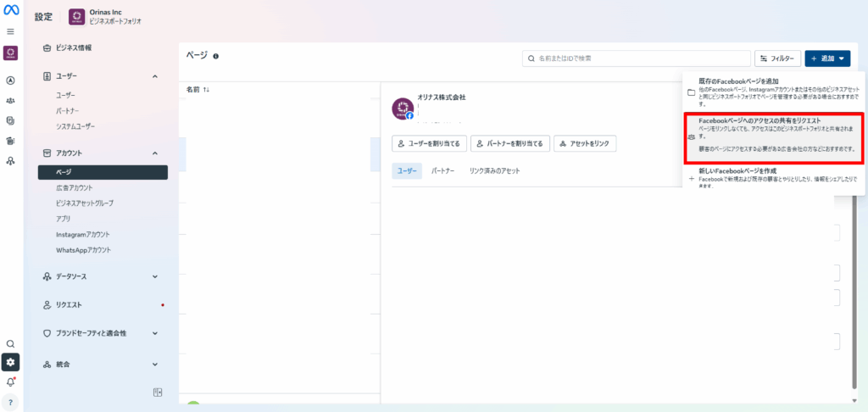Click the Meta logo icon

tap(11, 12)
